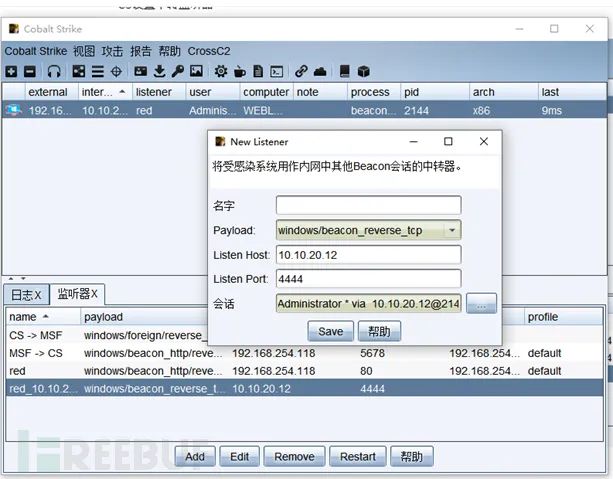
Task: Click the cube about icon in toolbar
Action: (364, 72)
